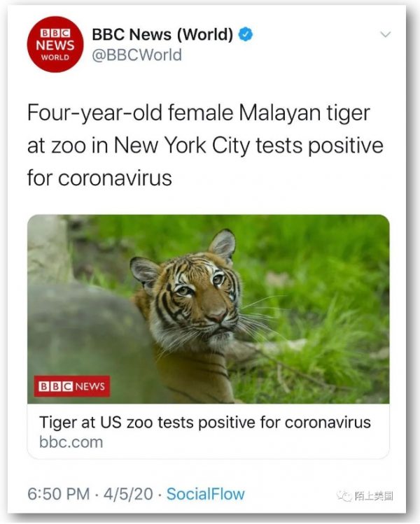Image resolution: width=420 pixels, height=524 pixels.
Task: Click the 陌上美国 watermark text
Action: click(x=373, y=496)
